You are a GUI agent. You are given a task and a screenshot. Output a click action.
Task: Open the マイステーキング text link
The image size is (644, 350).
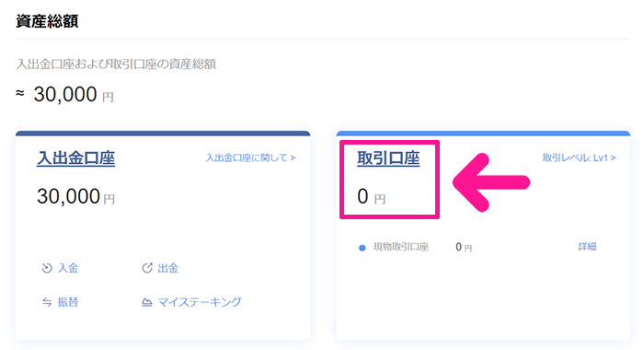pos(200,302)
